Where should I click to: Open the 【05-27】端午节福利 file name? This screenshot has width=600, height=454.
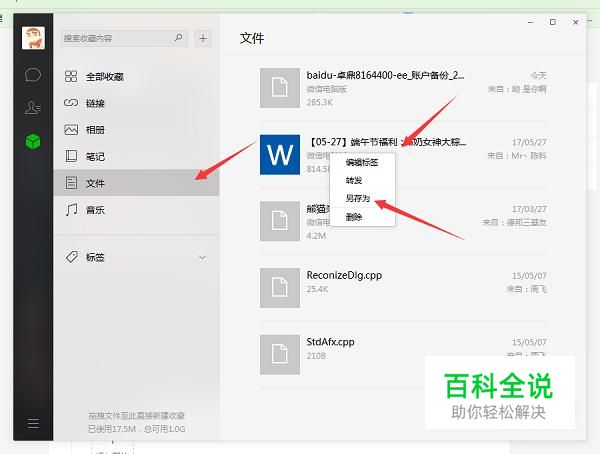pos(387,142)
